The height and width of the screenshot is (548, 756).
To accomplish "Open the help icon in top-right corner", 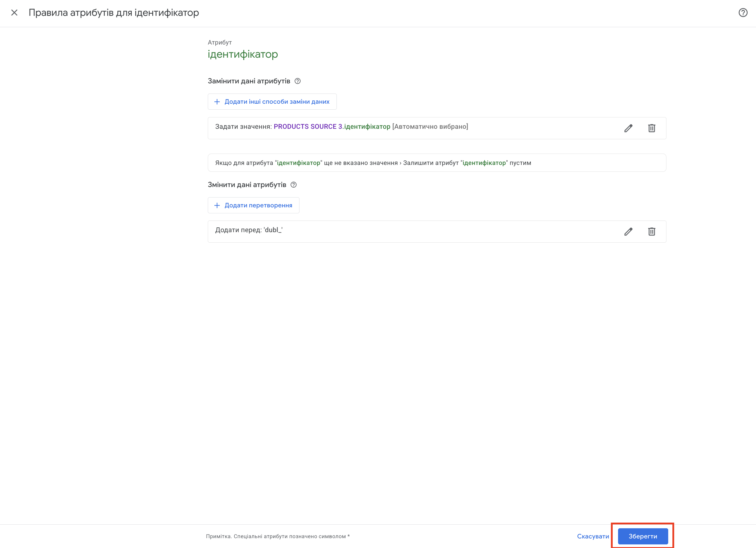I will coord(743,13).
